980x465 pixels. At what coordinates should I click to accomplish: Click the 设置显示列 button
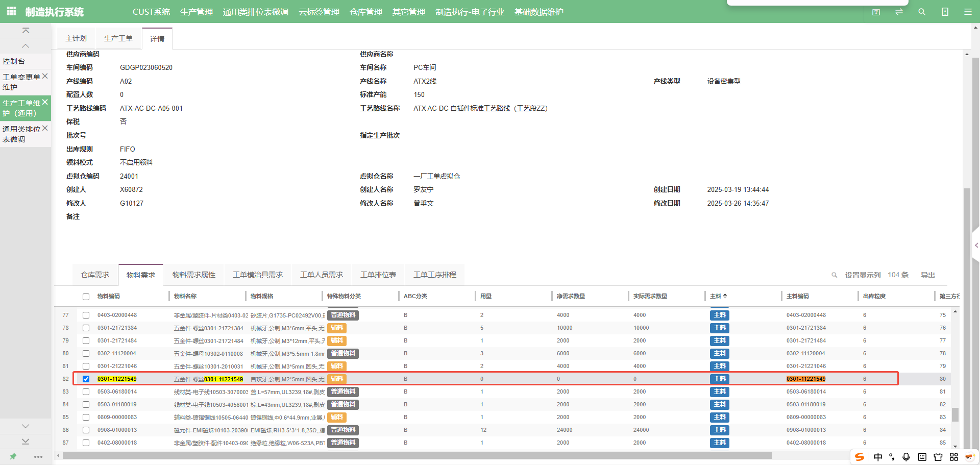pos(863,275)
